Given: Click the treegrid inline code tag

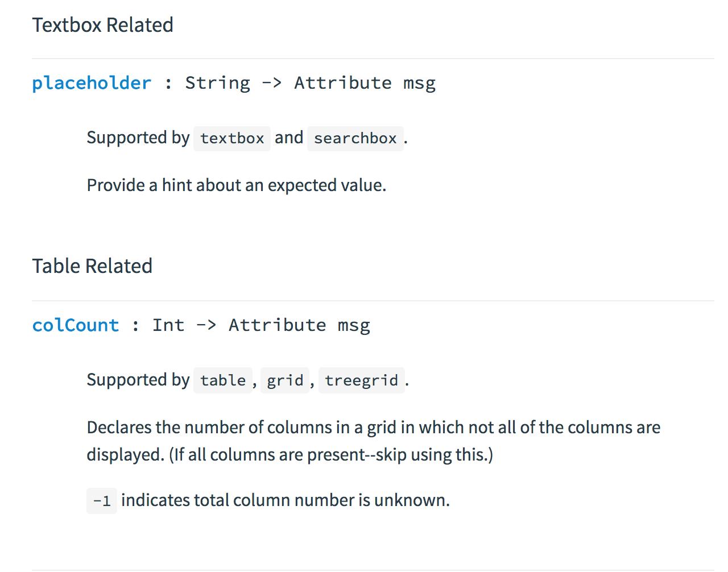Looking at the screenshot, I should pyautogui.click(x=362, y=380).
